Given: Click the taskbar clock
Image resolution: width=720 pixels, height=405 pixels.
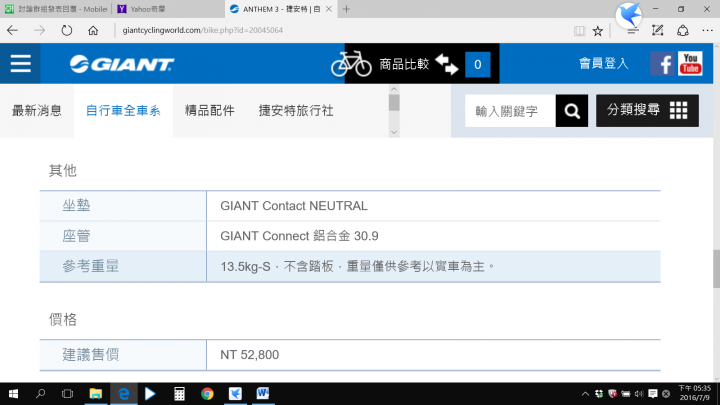Looking at the screenshot, I should 694,394.
